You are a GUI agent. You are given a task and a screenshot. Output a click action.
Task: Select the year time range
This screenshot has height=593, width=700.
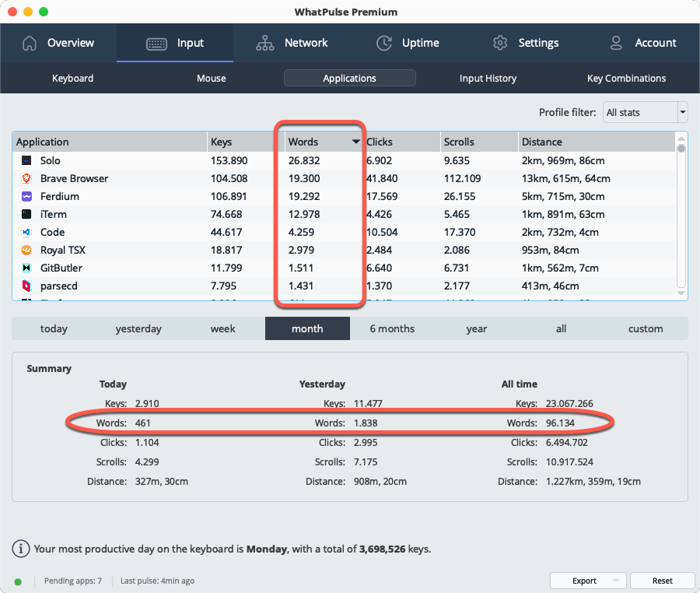(x=476, y=328)
